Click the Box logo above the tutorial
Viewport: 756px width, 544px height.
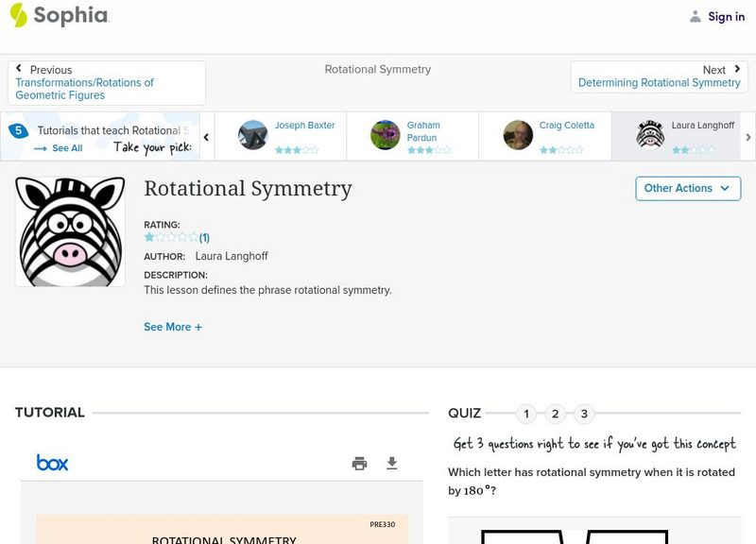[54, 463]
